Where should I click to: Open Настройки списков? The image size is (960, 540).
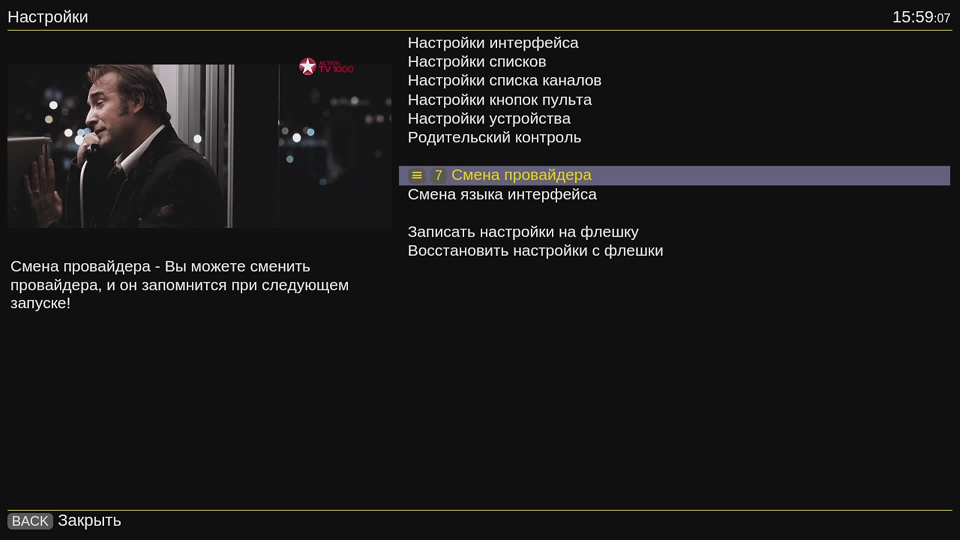coord(476,62)
